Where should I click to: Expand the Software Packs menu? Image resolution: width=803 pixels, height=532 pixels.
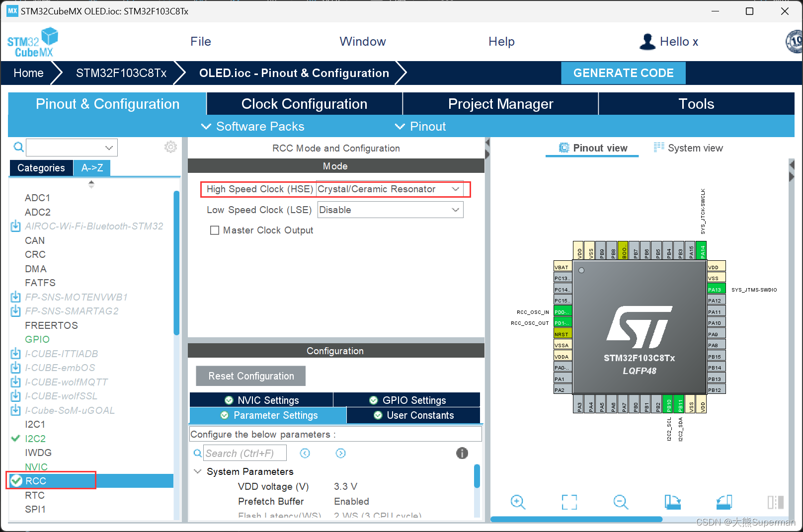[x=253, y=127]
